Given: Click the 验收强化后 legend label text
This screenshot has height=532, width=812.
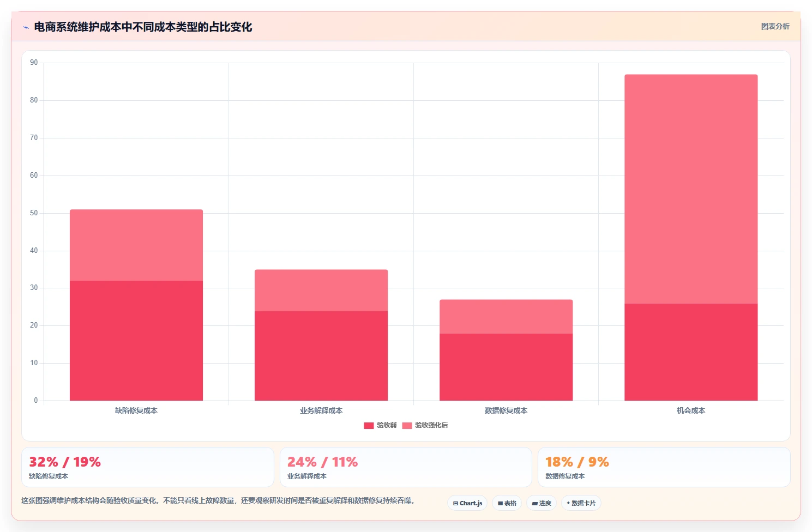Looking at the screenshot, I should click(431, 425).
